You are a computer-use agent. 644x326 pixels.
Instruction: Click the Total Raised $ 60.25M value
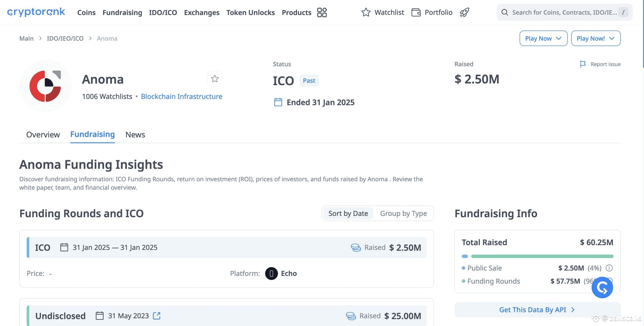(x=597, y=242)
